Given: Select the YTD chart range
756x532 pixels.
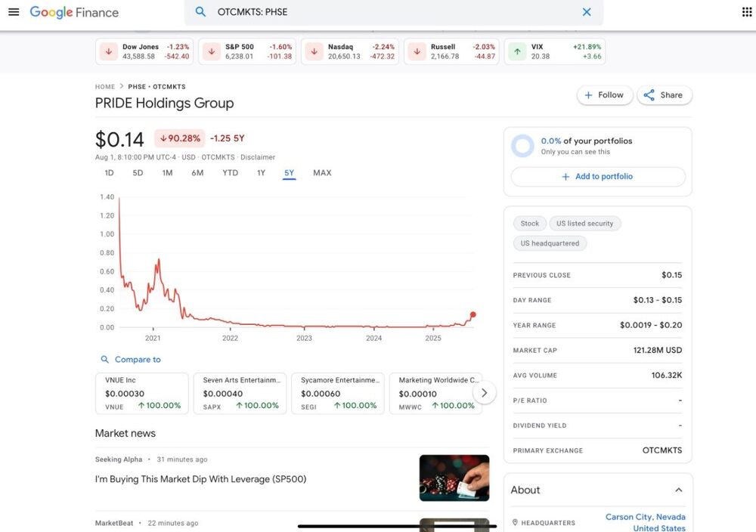Looking at the screenshot, I should pos(230,173).
